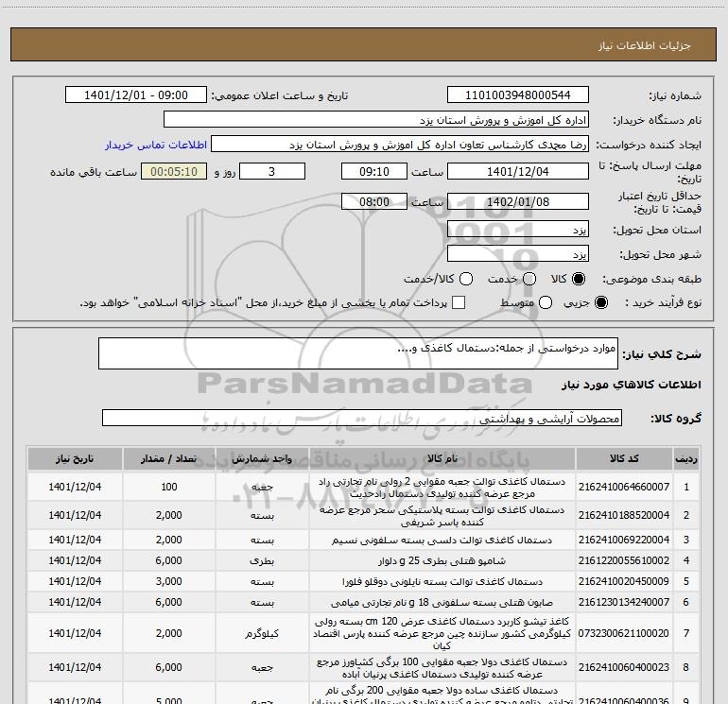Select the متوسط purchase type radio
Screen dimensions: 728x704
546,302
